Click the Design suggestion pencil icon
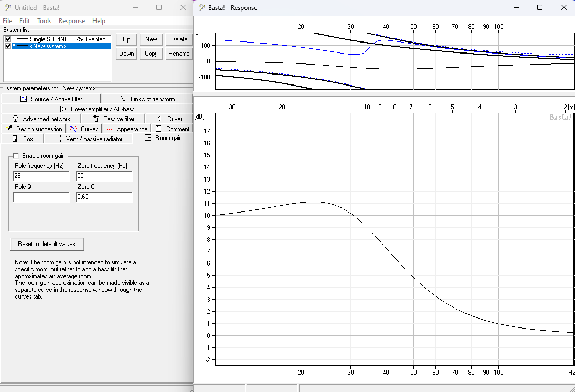Viewport: 575px width, 392px height. click(x=8, y=129)
